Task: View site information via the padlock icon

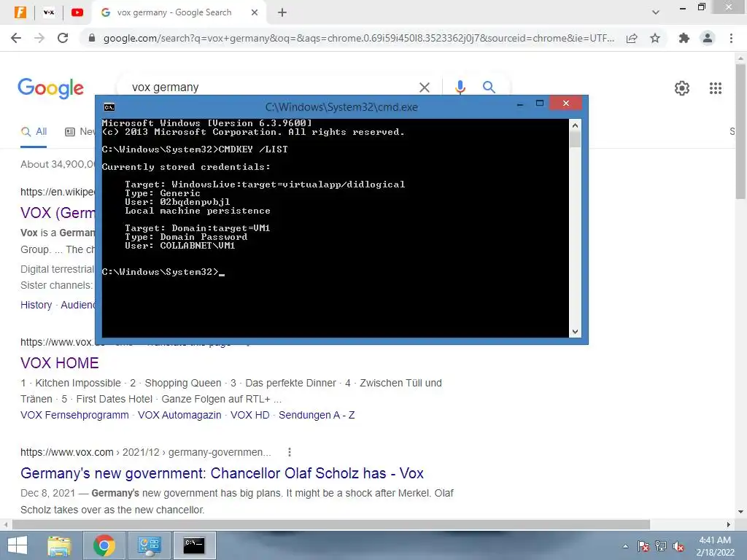Action: point(92,38)
